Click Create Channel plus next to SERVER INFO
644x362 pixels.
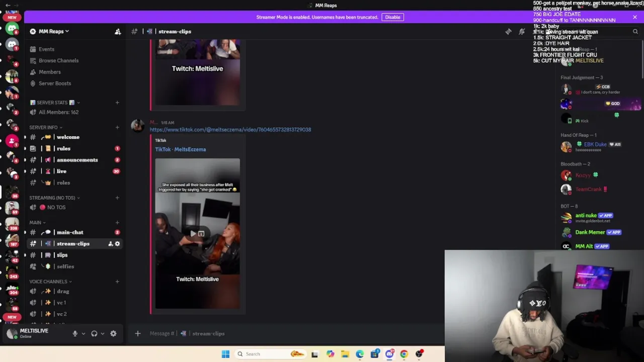pyautogui.click(x=117, y=127)
